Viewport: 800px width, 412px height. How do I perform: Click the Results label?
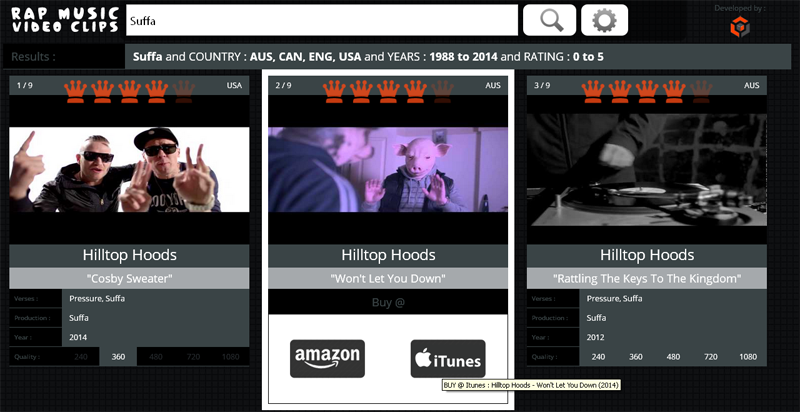tap(33, 57)
